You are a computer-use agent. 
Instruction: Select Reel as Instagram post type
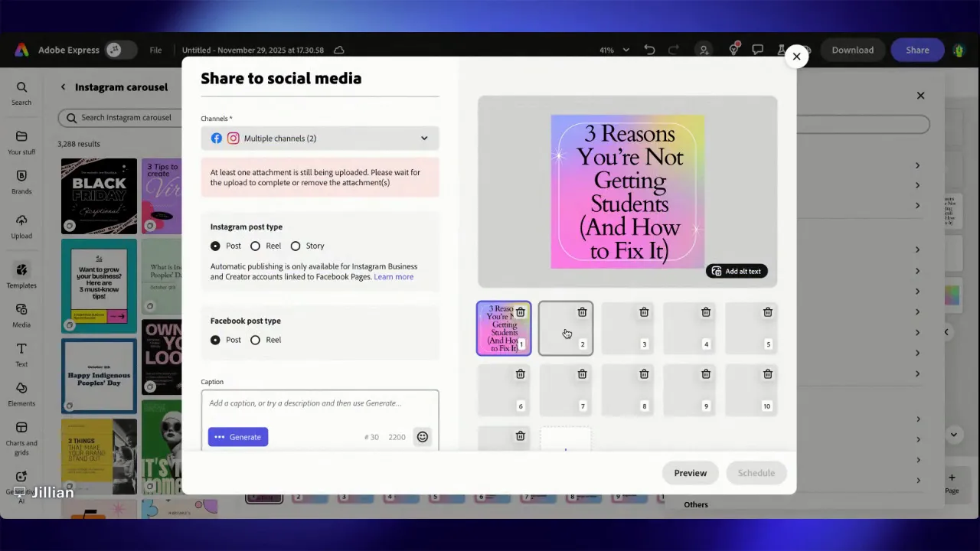click(x=255, y=246)
